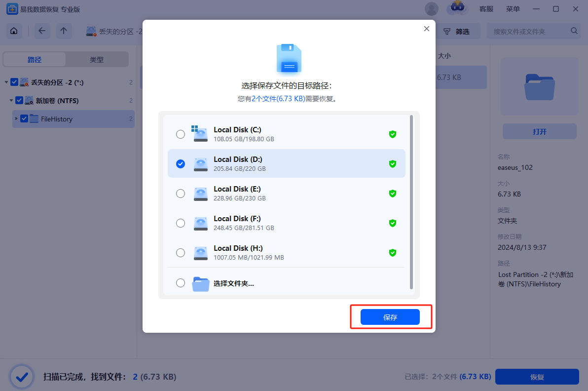Click the Local Disk (D:) label text
The width and height of the screenshot is (588, 391).
[238, 159]
